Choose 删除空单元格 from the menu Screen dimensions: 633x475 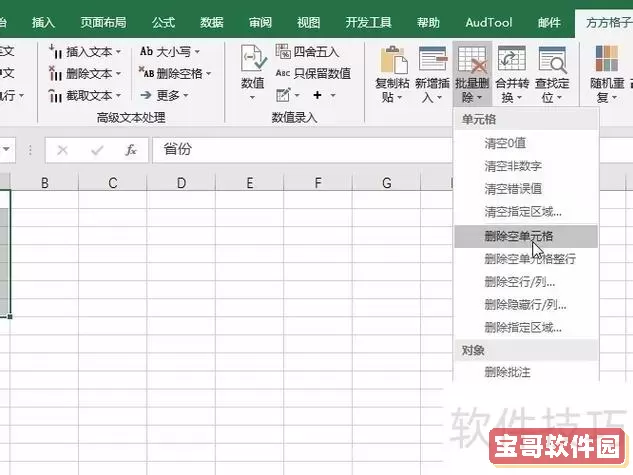tap(526, 236)
